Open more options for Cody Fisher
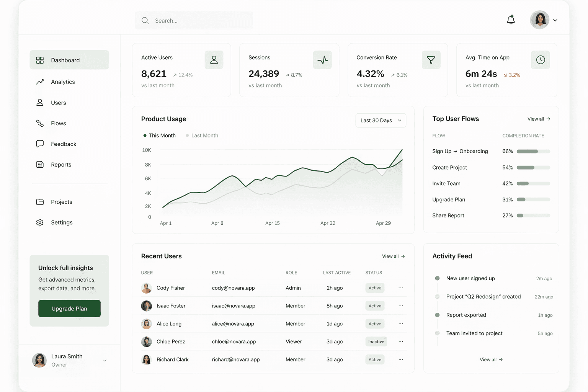The image size is (588, 392). tap(400, 288)
